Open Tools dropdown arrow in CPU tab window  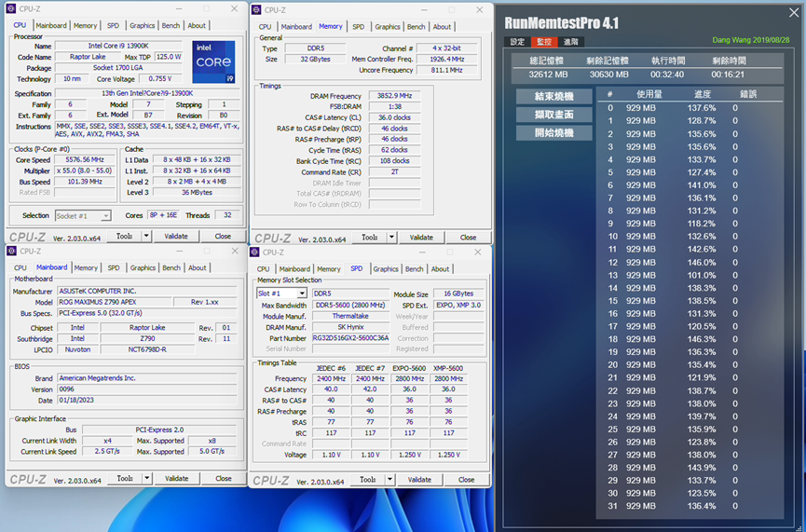146,236
